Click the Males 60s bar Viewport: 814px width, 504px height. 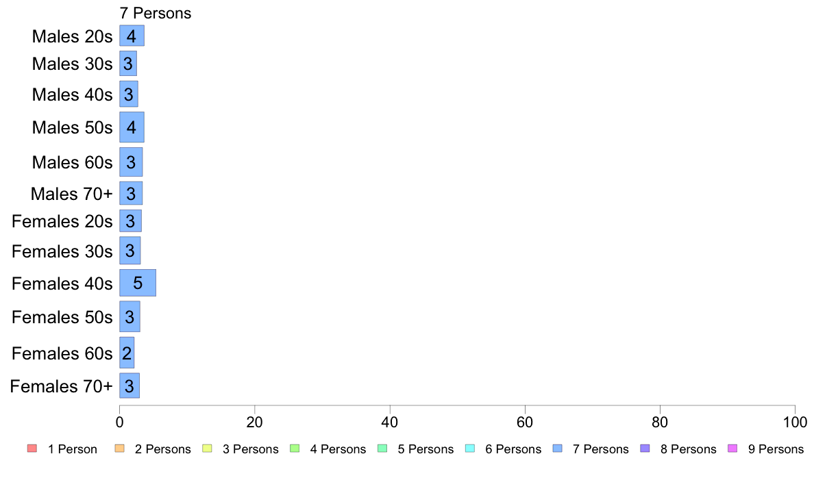[131, 162]
